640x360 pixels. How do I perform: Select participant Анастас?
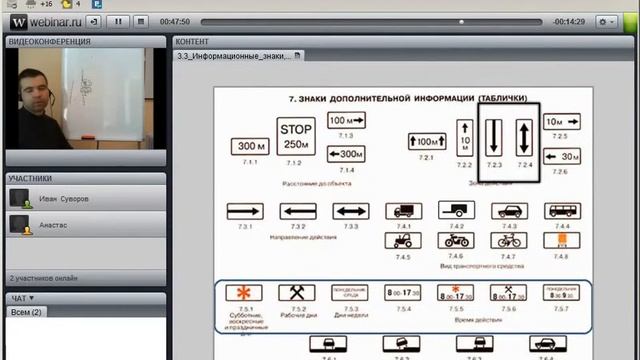pyautogui.click(x=86, y=225)
